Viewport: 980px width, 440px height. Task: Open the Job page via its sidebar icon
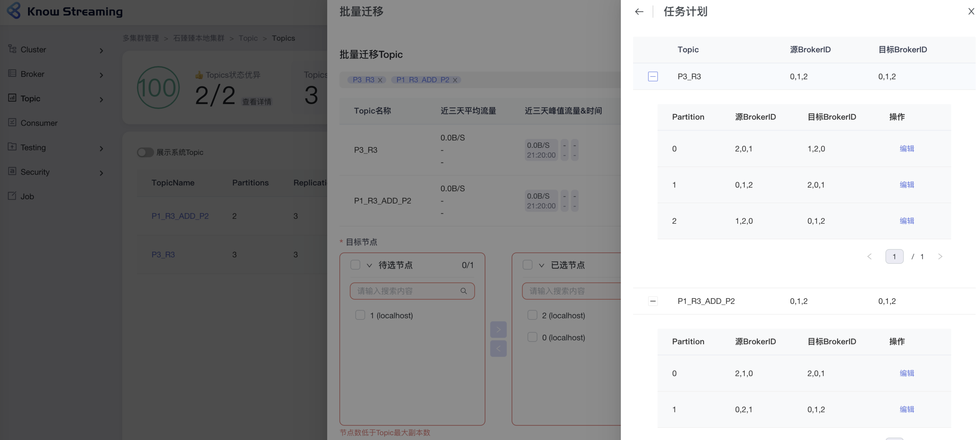click(12, 196)
